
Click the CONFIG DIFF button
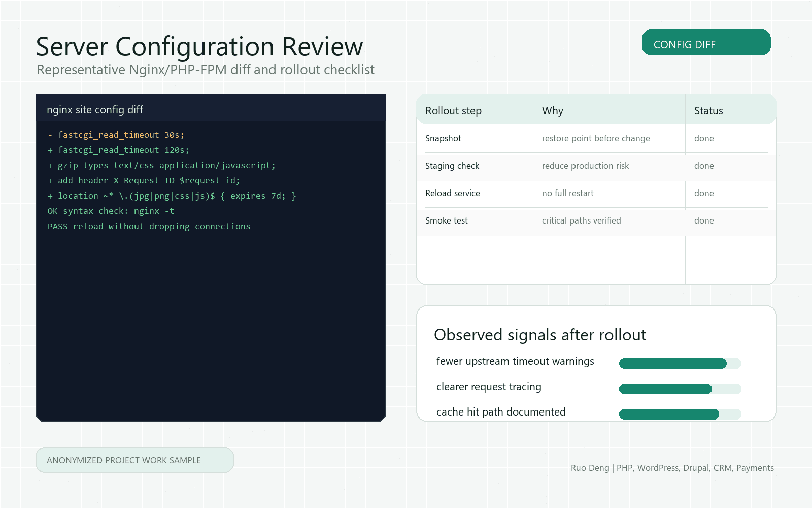pyautogui.click(x=706, y=43)
